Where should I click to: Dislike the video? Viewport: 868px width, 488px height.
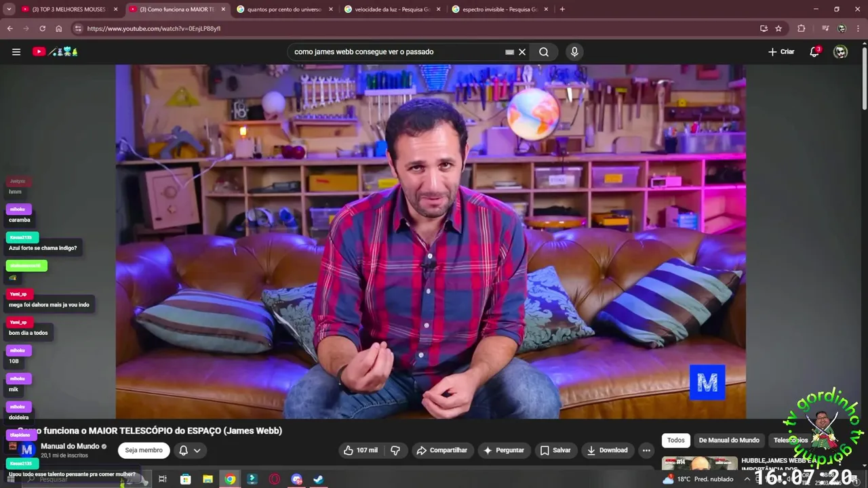(395, 450)
